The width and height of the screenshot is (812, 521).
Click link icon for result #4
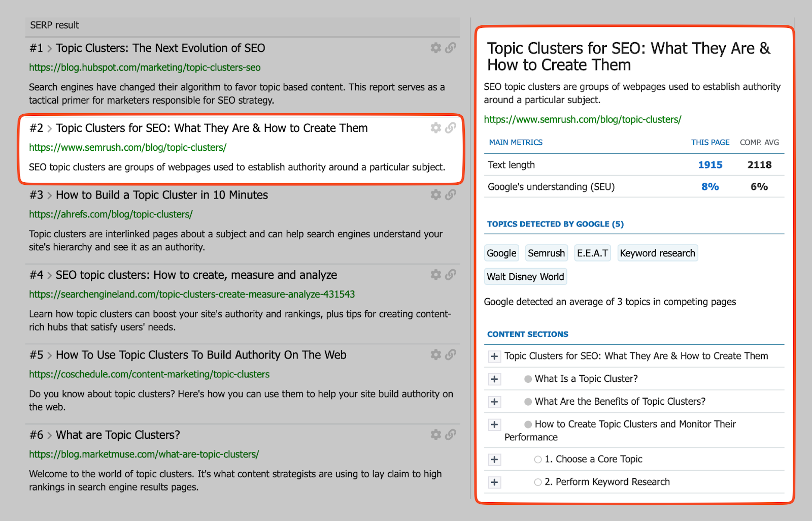pyautogui.click(x=451, y=275)
